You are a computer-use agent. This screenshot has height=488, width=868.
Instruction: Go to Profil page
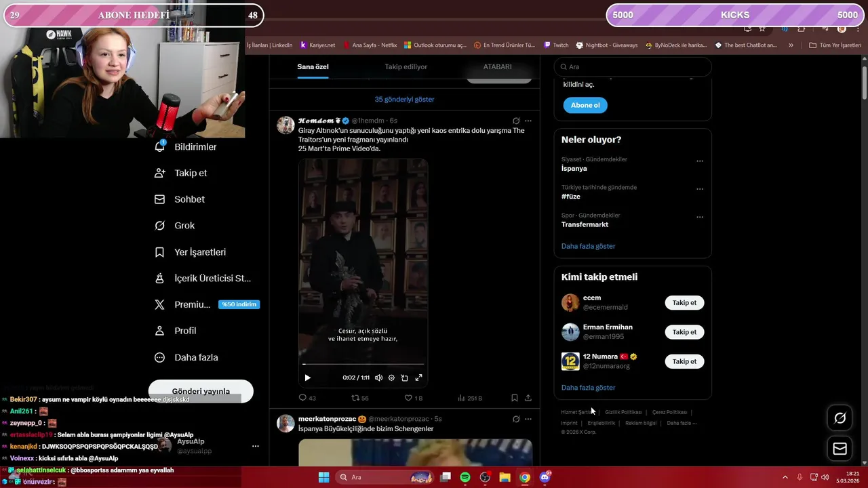coord(175,331)
